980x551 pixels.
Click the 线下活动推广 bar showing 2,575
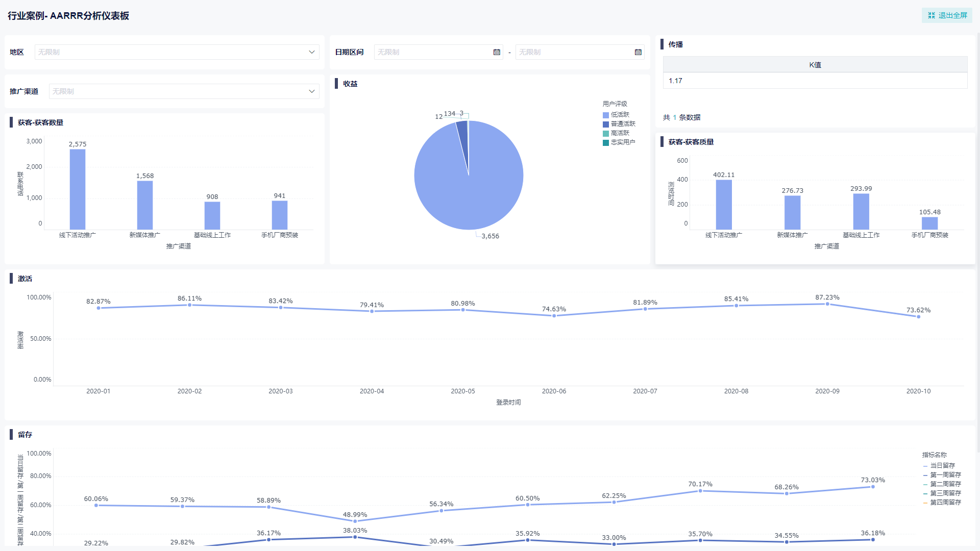coord(78,189)
